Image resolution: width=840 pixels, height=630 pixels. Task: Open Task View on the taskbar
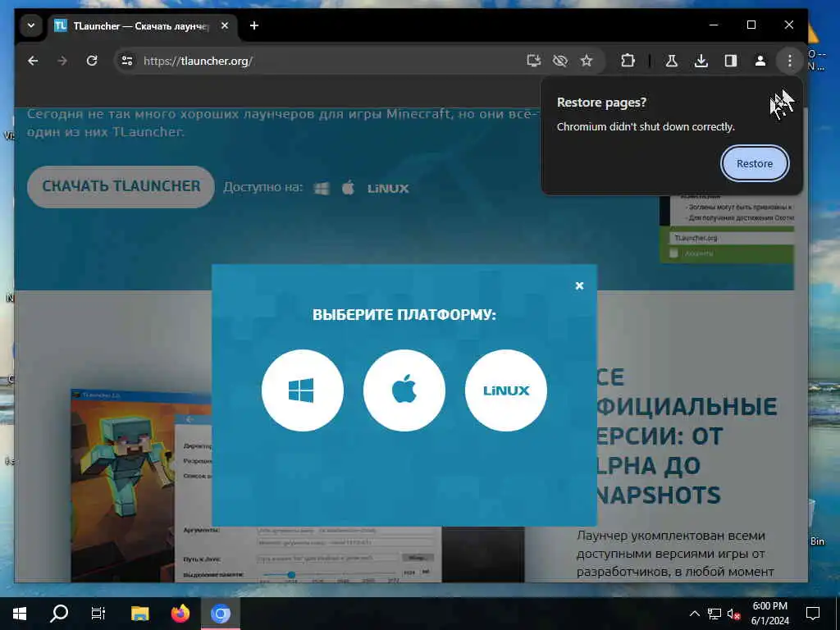[98, 614]
